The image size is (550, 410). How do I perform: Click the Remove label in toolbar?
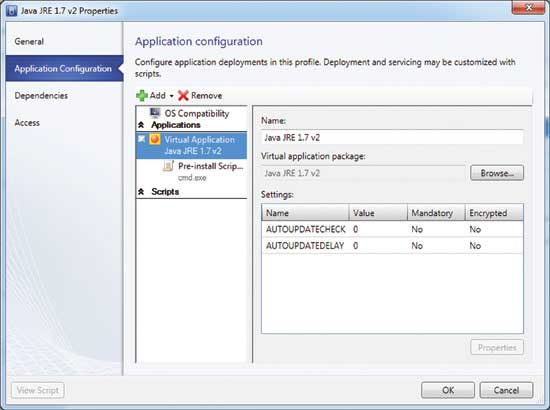(x=206, y=95)
